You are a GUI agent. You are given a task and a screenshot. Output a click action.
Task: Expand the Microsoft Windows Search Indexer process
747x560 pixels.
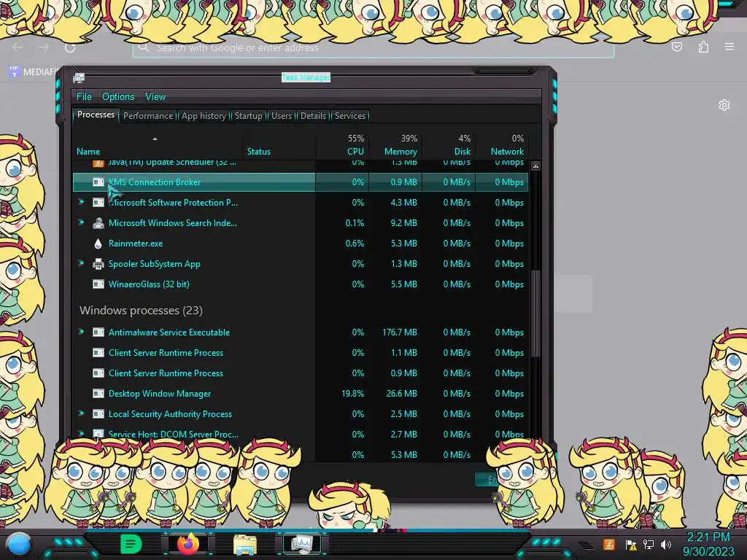[81, 222]
